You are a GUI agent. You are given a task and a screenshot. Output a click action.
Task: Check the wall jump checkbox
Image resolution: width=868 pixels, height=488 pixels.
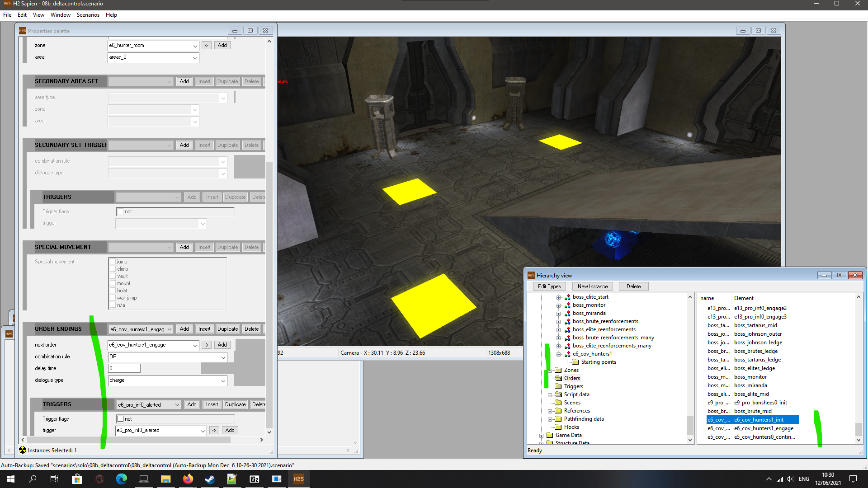pos(113,298)
